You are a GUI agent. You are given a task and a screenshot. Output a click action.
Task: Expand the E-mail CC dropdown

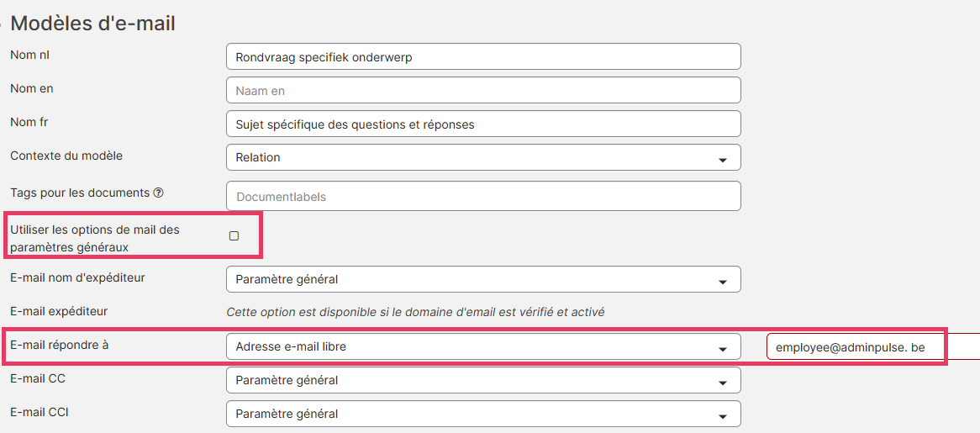(x=483, y=380)
